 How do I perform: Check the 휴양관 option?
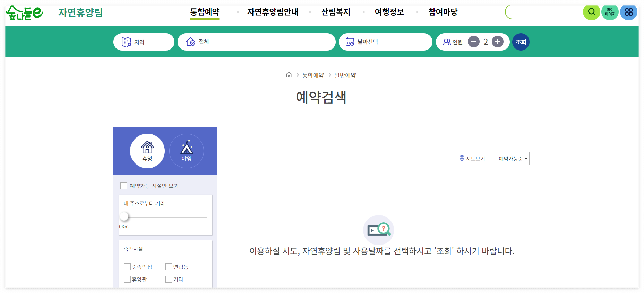point(127,279)
